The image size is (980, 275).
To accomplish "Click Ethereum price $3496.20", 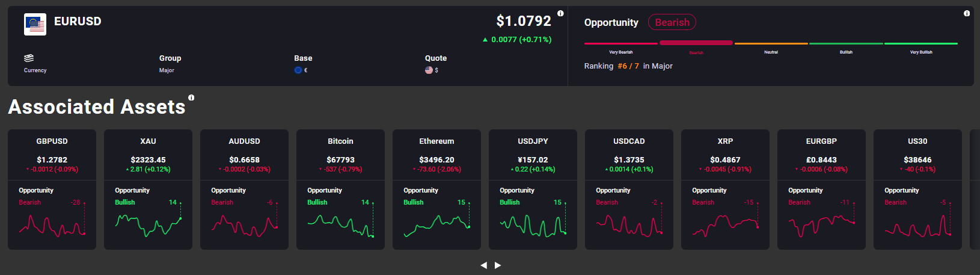I will pyautogui.click(x=436, y=160).
